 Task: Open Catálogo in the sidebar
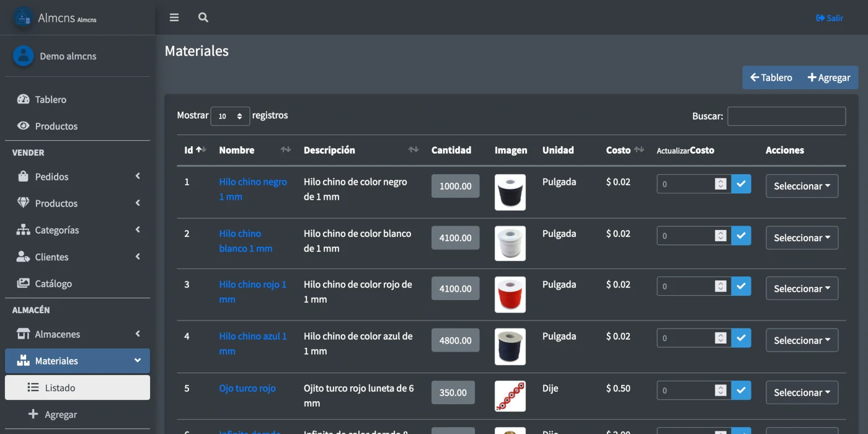pyautogui.click(x=53, y=283)
